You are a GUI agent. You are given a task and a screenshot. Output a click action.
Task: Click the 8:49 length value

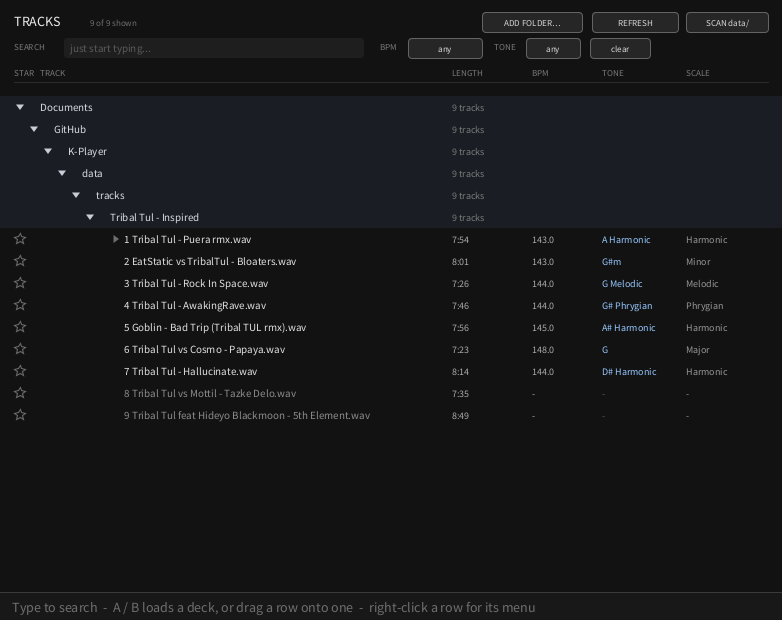point(460,415)
